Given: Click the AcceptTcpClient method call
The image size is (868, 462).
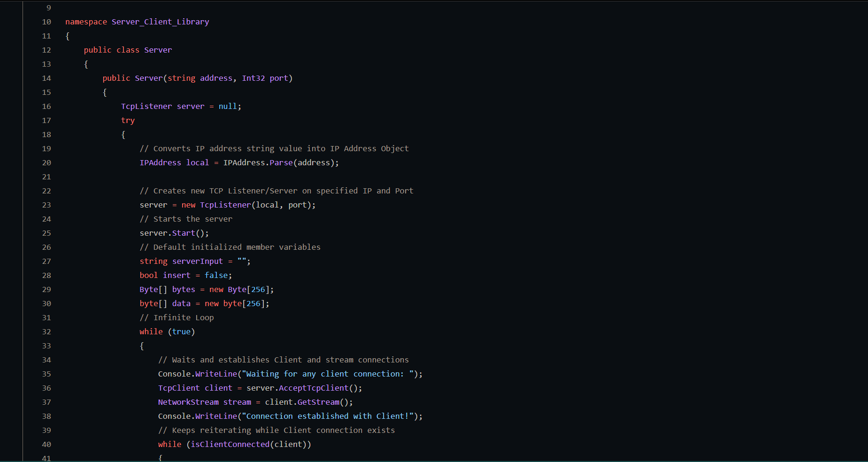Looking at the screenshot, I should pos(314,388).
